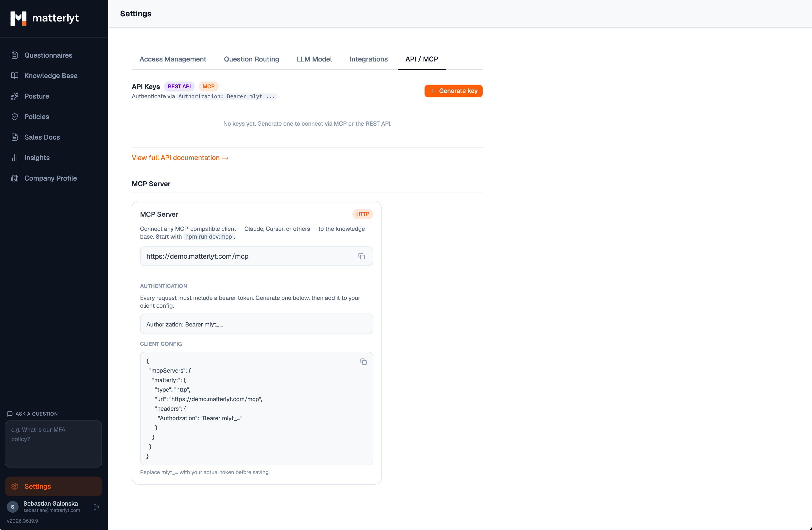The image size is (812, 530).
Task: Click the matterlyt brand name
Action: (x=55, y=18)
